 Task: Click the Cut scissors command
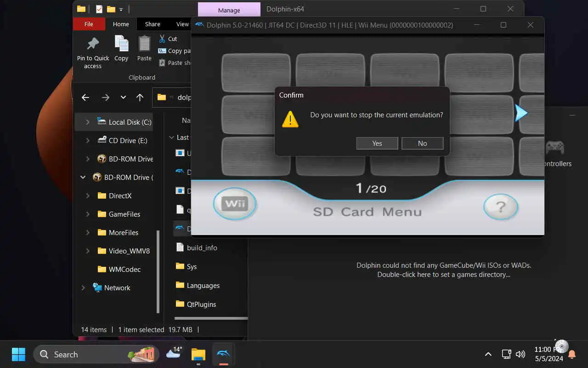(x=168, y=39)
